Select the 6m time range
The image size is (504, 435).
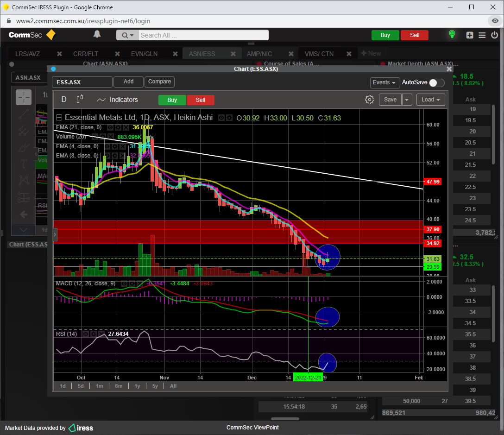pos(119,386)
